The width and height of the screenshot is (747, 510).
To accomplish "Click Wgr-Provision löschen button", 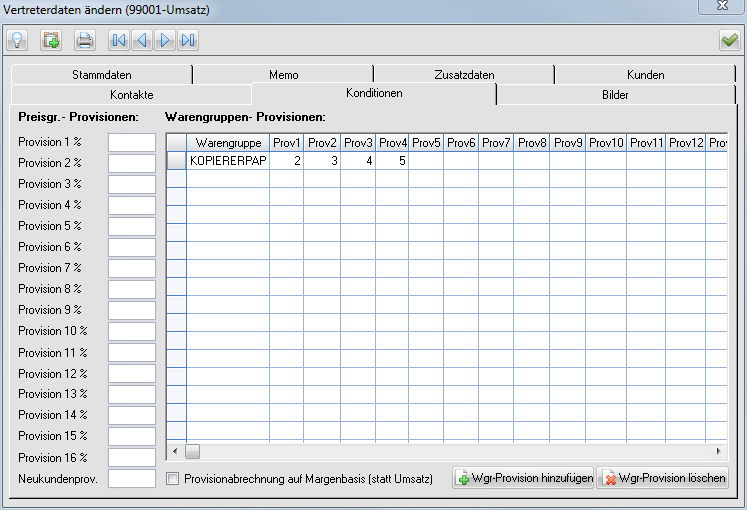I will pyautogui.click(x=662, y=478).
